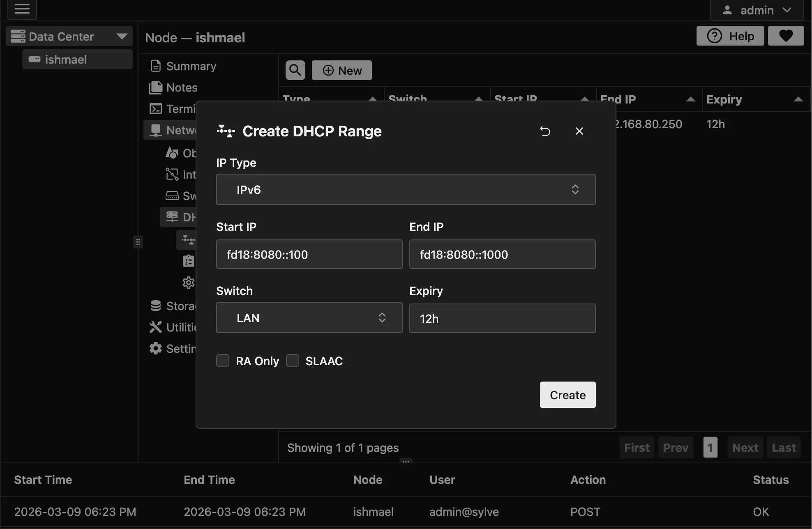The height and width of the screenshot is (529, 812).
Task: Collapse the Data Center tree
Action: tap(122, 36)
